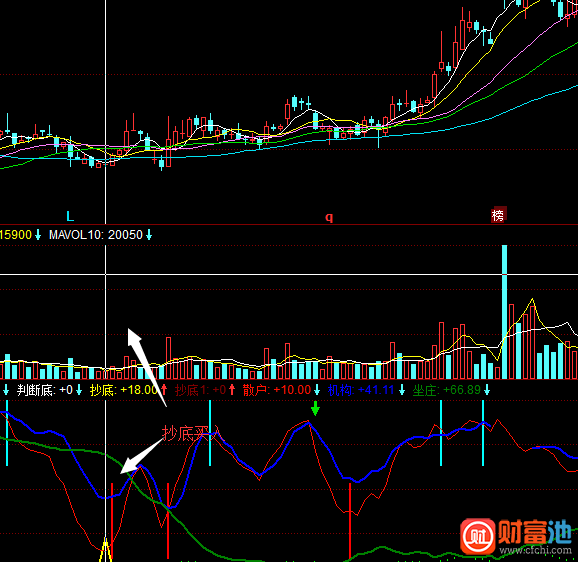This screenshot has height=562, width=578.
Task: Click the down arrow after 15900
Action: click(x=38, y=235)
